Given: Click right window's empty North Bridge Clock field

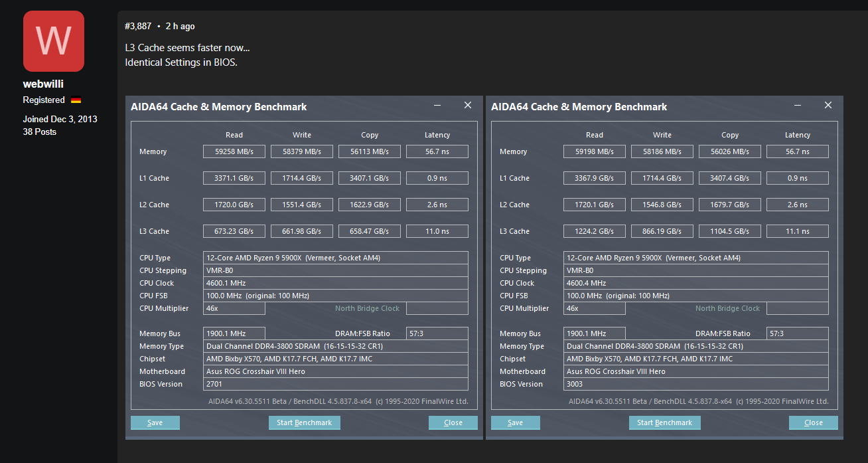Looking at the screenshot, I should (798, 308).
